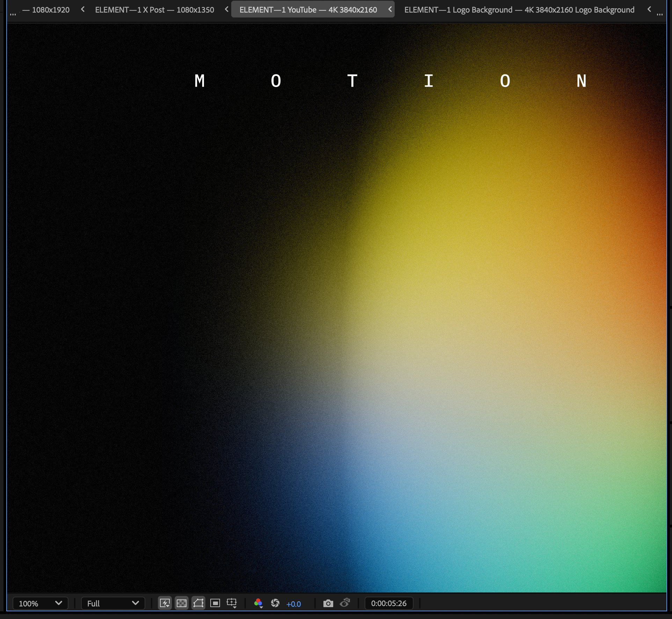Viewport: 672px width, 619px height.
Task: Open the magnification ratio dropdown showing 100%
Action: point(40,603)
